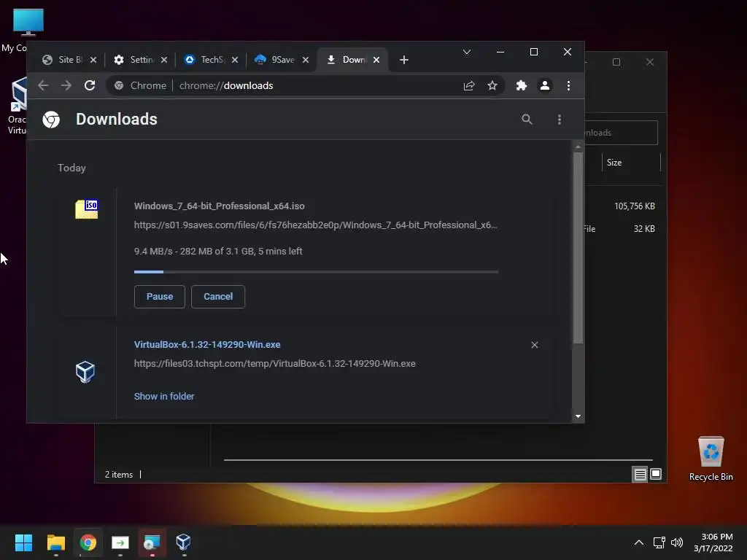Open Downloads page more actions menu
The height and width of the screenshot is (560, 747).
560,120
